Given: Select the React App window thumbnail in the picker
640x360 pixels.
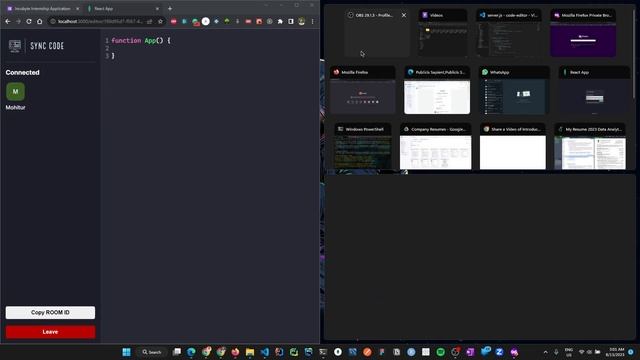Looking at the screenshot, I should pos(594,90).
